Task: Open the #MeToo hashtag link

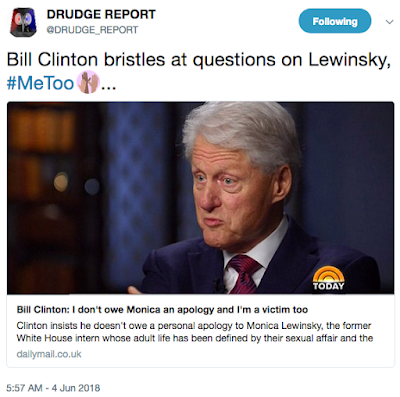Action: pos(40,83)
